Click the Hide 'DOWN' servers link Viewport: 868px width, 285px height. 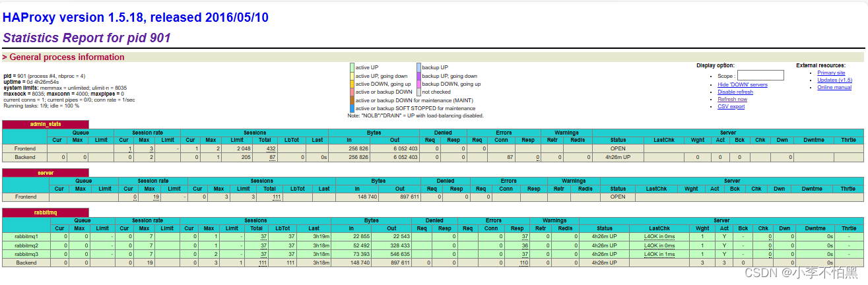click(x=743, y=84)
